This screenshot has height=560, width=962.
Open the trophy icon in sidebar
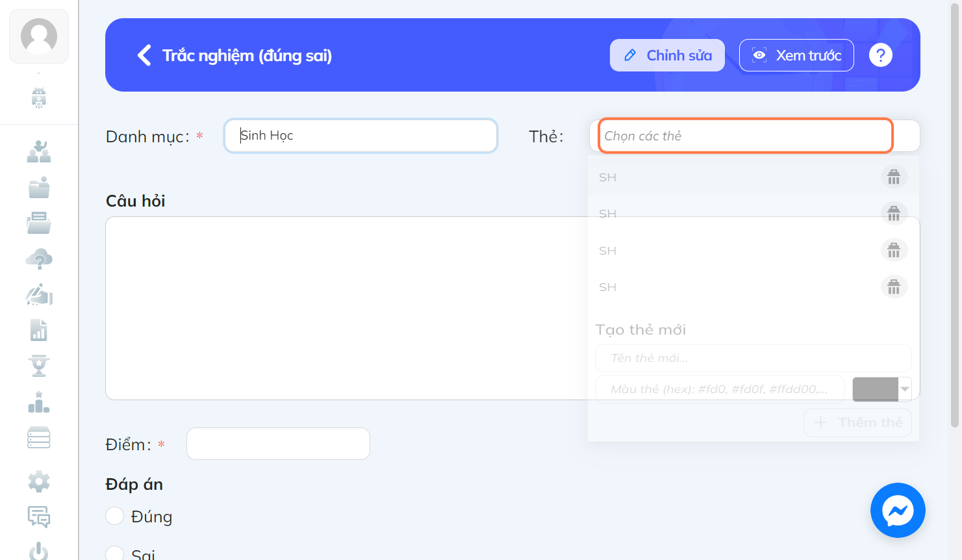(39, 366)
